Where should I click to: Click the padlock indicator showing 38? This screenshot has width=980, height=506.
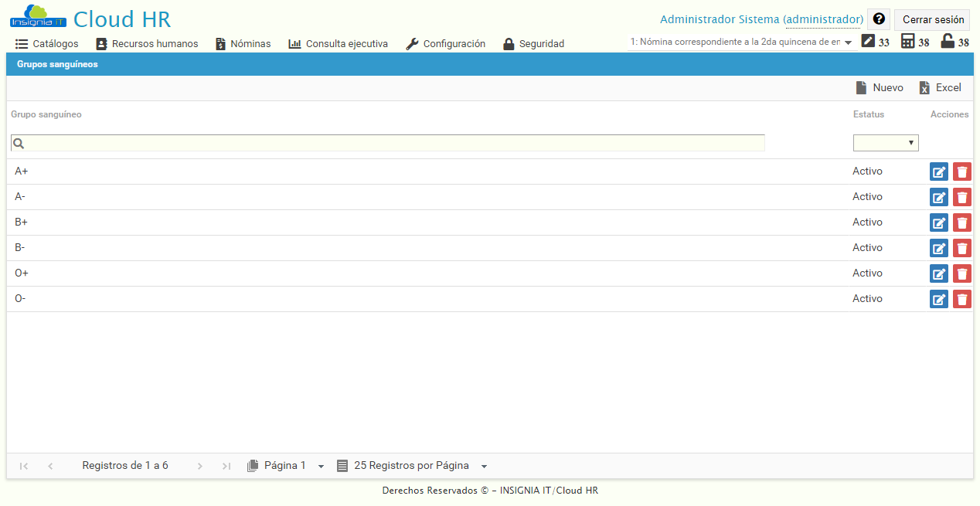pos(949,42)
